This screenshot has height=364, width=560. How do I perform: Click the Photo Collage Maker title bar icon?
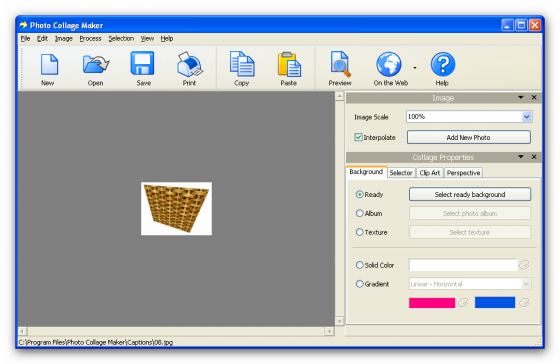point(24,25)
